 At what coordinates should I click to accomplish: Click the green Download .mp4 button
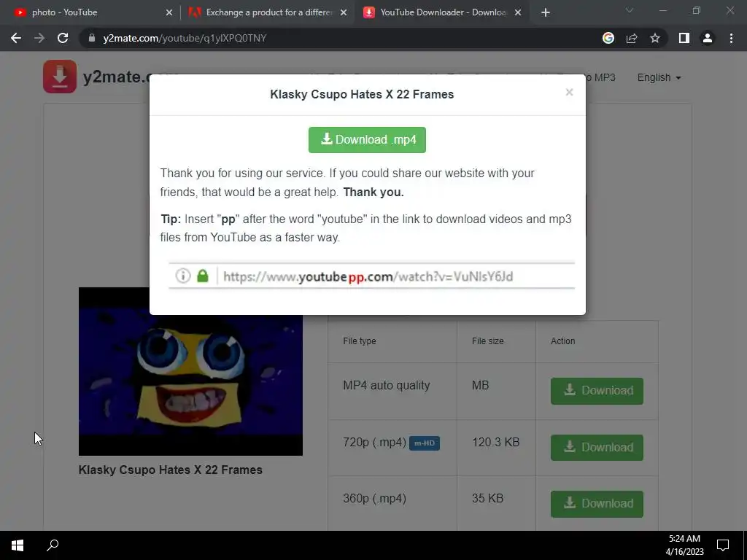367,139
